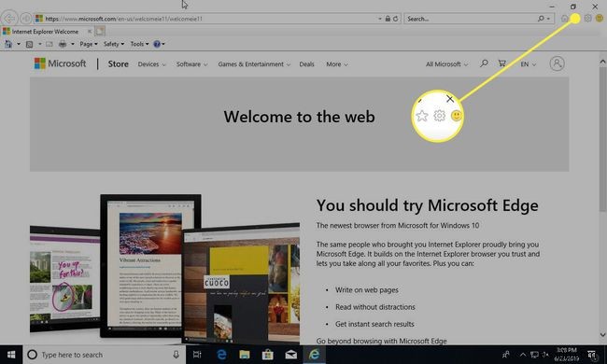Open the Tools menu

[139, 44]
